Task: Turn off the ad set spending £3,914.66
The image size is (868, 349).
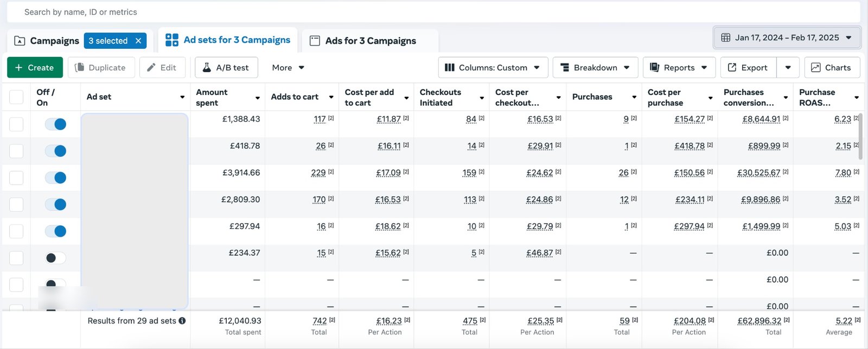Action: [56, 177]
